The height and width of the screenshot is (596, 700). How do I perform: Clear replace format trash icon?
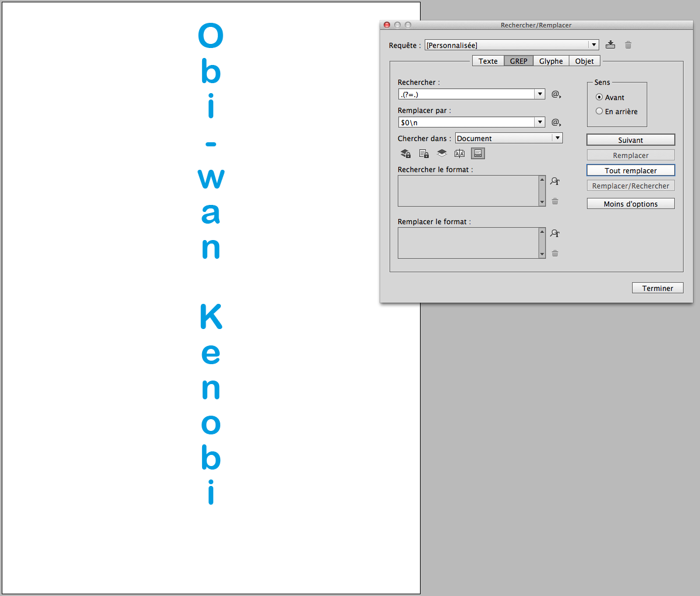(555, 254)
